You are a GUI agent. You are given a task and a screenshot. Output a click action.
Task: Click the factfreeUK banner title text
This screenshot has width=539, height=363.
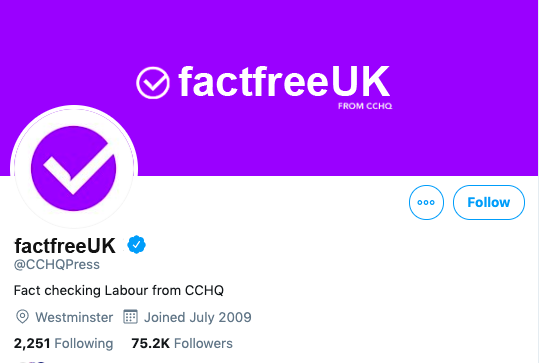(x=284, y=81)
